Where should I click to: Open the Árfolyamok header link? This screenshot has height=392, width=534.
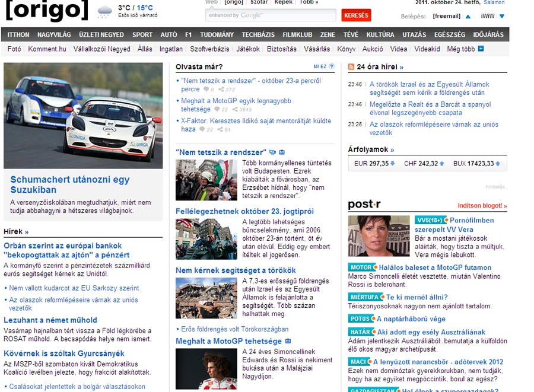[x=371, y=149]
